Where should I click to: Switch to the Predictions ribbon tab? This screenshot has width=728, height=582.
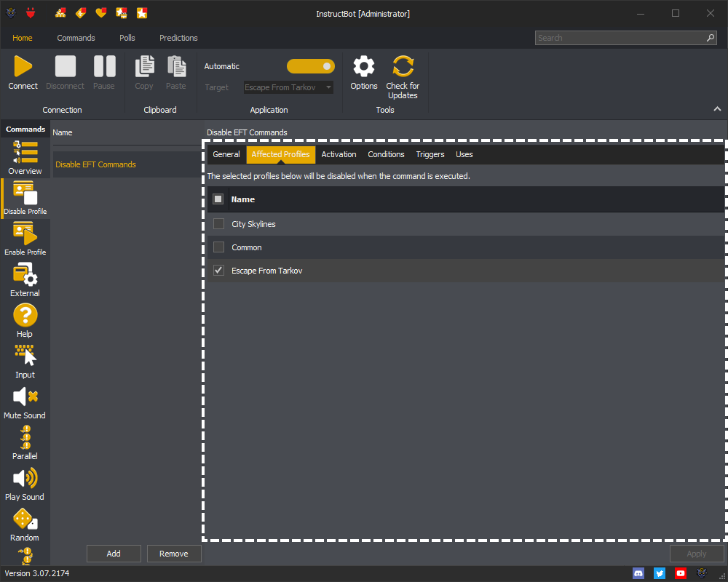[x=179, y=38]
